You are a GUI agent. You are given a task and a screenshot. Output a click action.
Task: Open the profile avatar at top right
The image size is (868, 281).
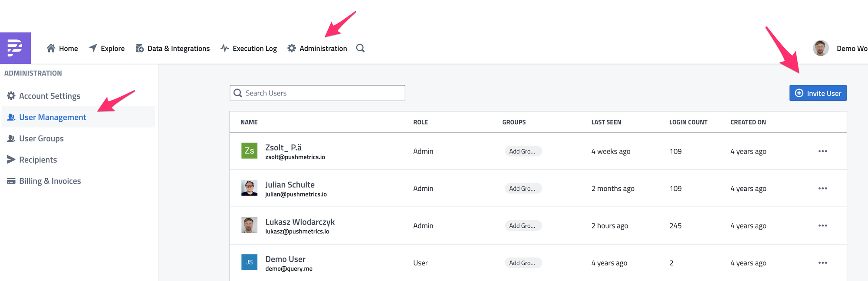(820, 48)
